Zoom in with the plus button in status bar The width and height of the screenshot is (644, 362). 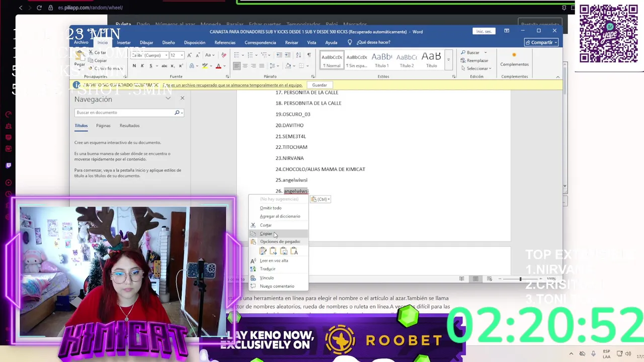(x=542, y=279)
